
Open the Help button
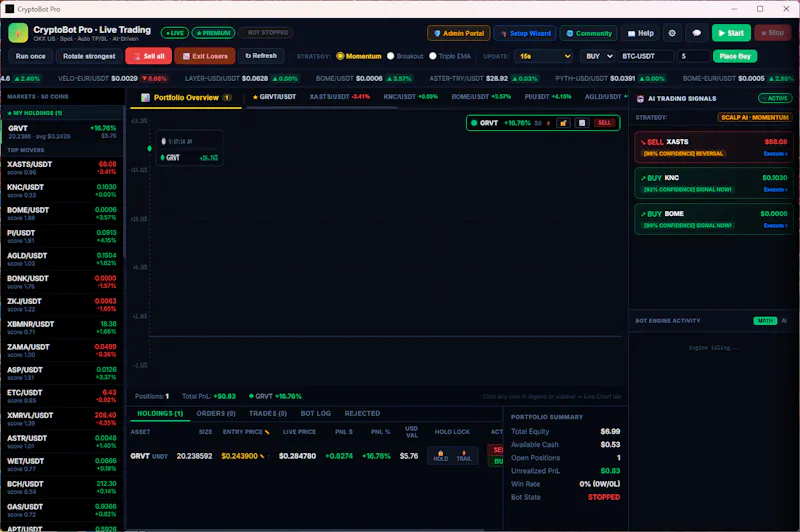pos(640,33)
